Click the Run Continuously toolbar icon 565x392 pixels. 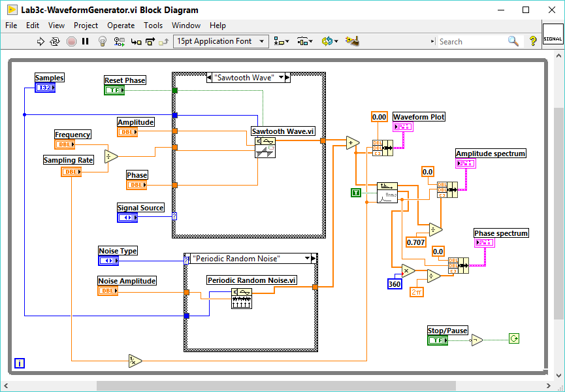tap(55, 41)
